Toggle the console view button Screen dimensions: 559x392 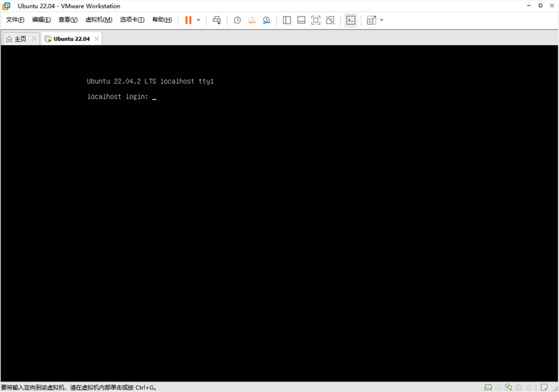[351, 20]
